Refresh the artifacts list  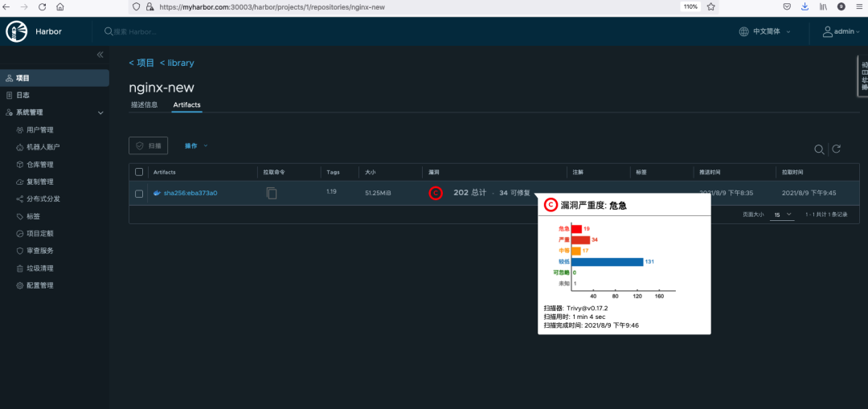(837, 149)
